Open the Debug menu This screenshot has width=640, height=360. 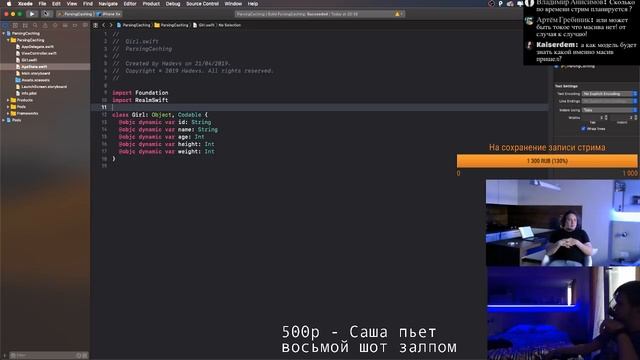coord(173,4)
